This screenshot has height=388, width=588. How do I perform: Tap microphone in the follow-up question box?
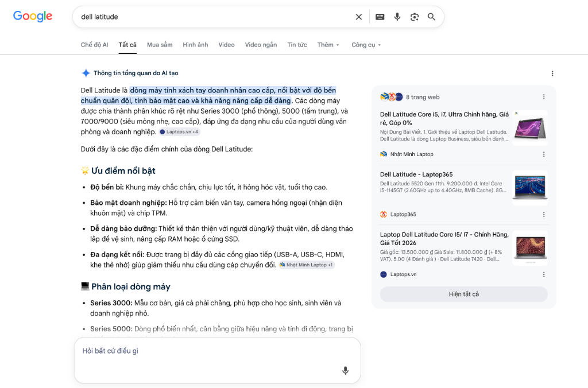pyautogui.click(x=345, y=370)
